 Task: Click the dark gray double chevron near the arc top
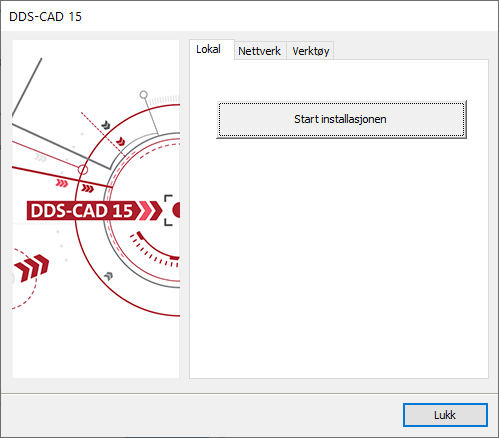(106, 125)
